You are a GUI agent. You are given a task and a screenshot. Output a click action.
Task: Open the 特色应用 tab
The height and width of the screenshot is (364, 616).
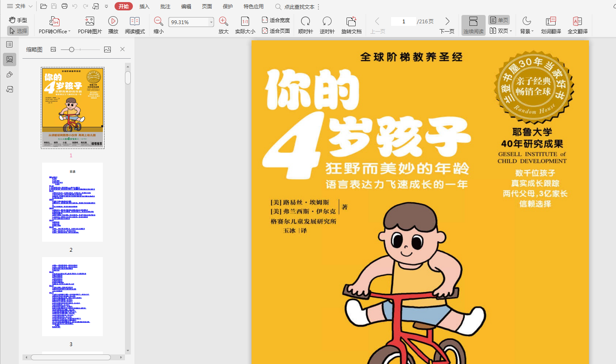pos(253,6)
